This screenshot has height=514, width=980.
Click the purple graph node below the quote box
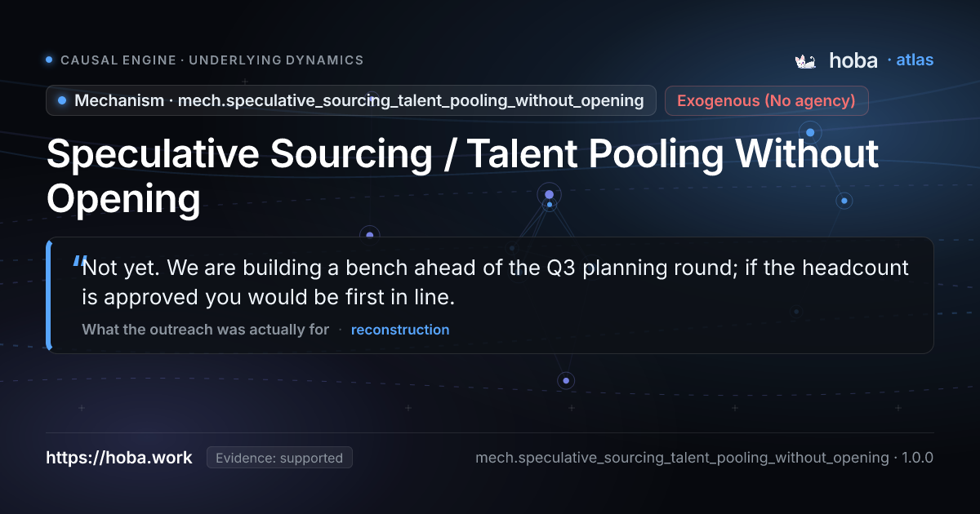[566, 380]
